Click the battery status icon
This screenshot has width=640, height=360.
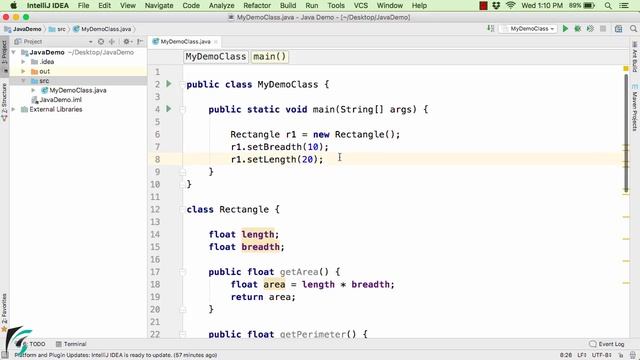pyautogui.click(x=589, y=6)
